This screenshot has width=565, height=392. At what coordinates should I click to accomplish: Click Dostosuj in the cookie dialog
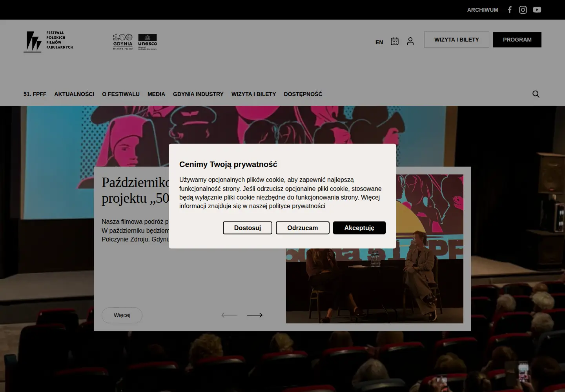click(248, 228)
